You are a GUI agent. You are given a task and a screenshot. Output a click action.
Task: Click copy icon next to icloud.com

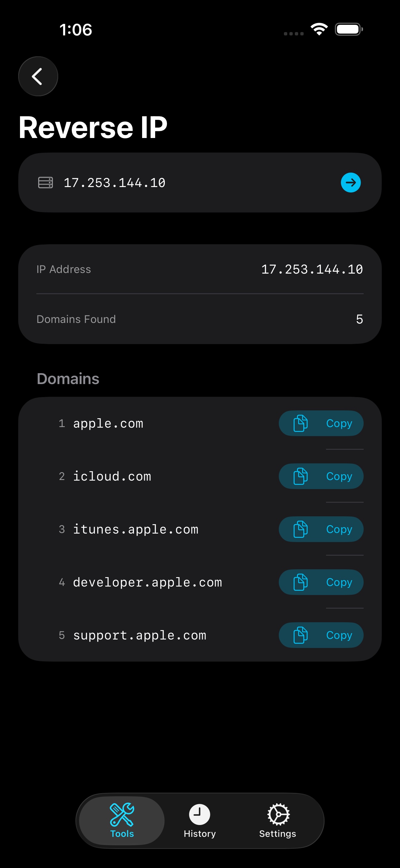point(300,476)
